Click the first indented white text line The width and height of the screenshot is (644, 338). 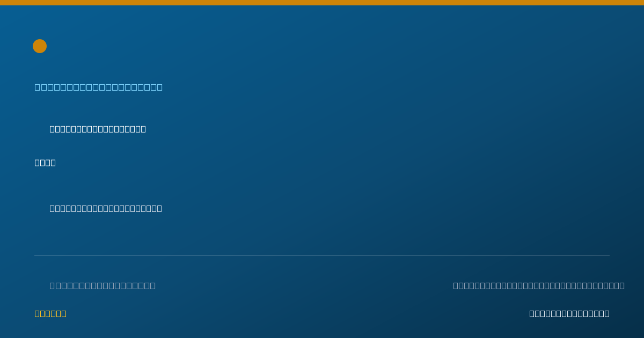click(98, 129)
